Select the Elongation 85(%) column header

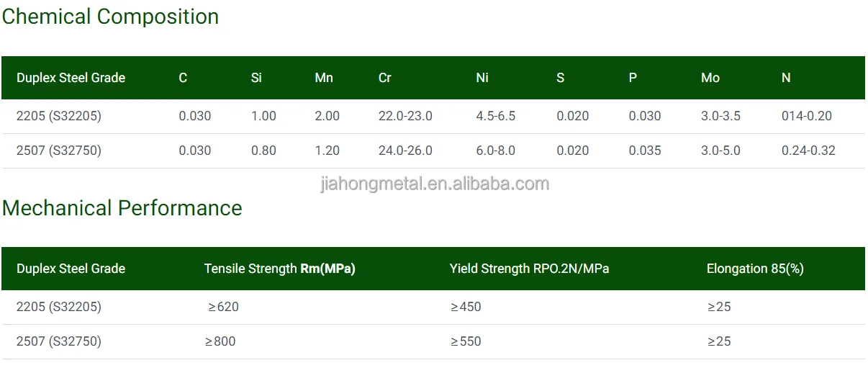pyautogui.click(x=755, y=269)
